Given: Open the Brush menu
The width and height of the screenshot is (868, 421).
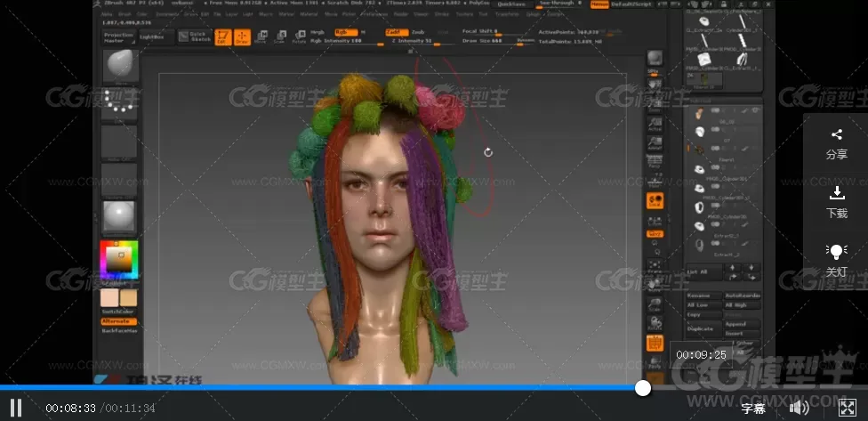Looking at the screenshot, I should [x=125, y=14].
